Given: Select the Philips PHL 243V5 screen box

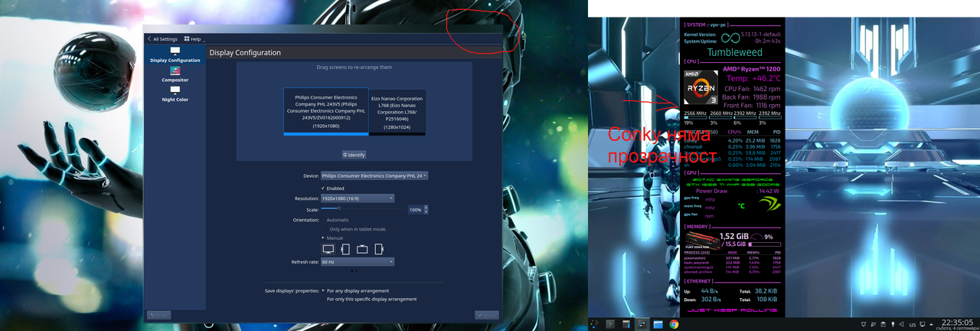Looking at the screenshot, I should point(326,111).
